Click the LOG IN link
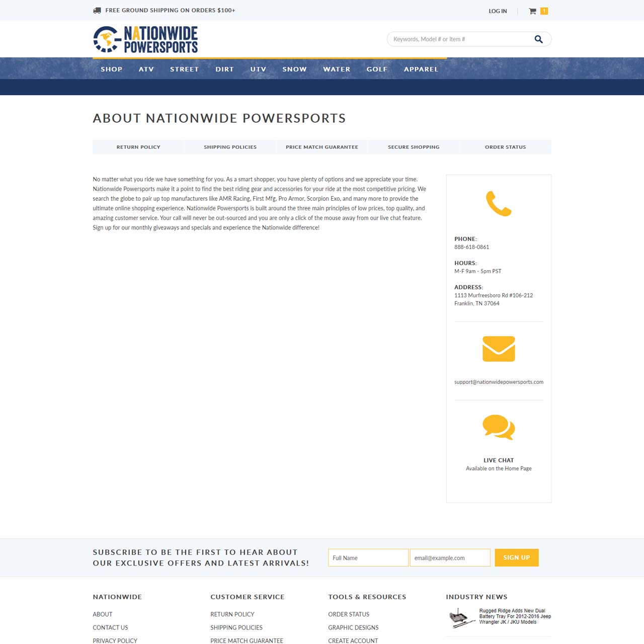The height and width of the screenshot is (644, 644). pyautogui.click(x=498, y=11)
